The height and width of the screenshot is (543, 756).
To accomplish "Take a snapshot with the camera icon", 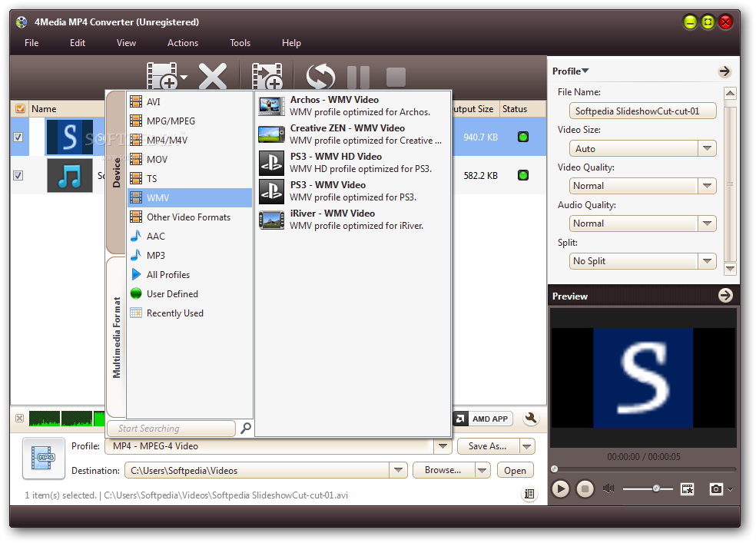I will coord(716,489).
